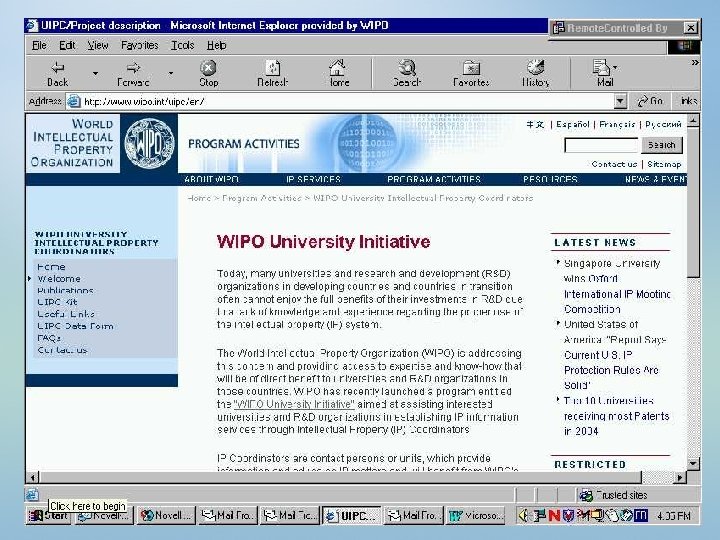Open the Favorites toolbar button
Screen dimensions: 720x540
tap(471, 73)
